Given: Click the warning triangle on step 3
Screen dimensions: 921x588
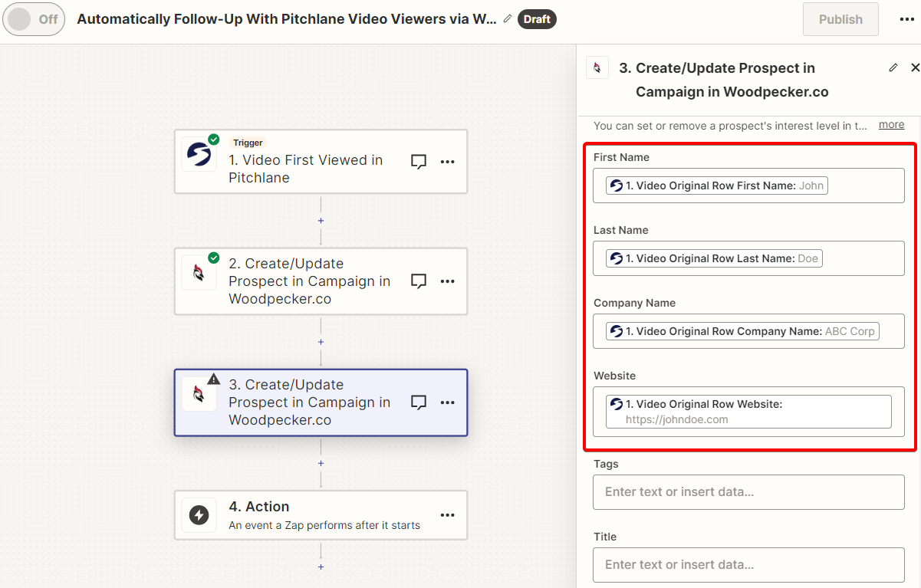Looking at the screenshot, I should 214,379.
